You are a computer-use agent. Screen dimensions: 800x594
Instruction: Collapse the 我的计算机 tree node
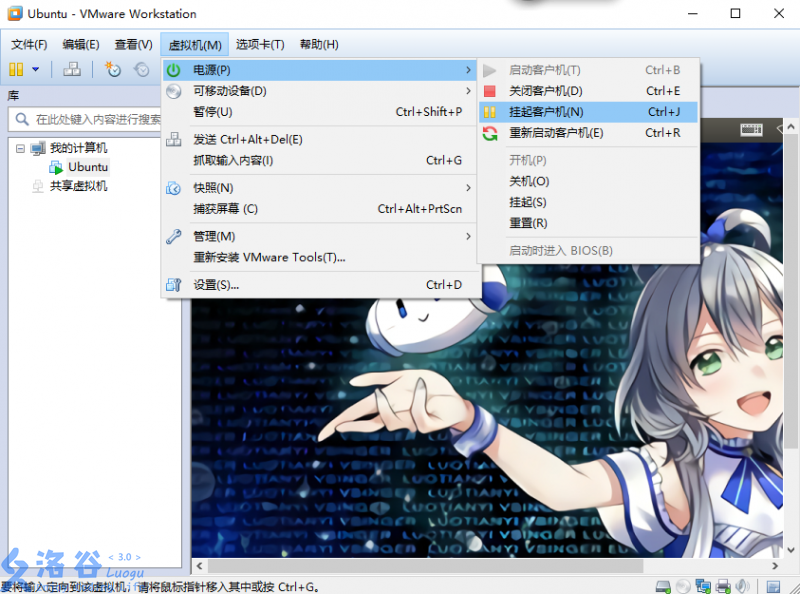coord(20,148)
